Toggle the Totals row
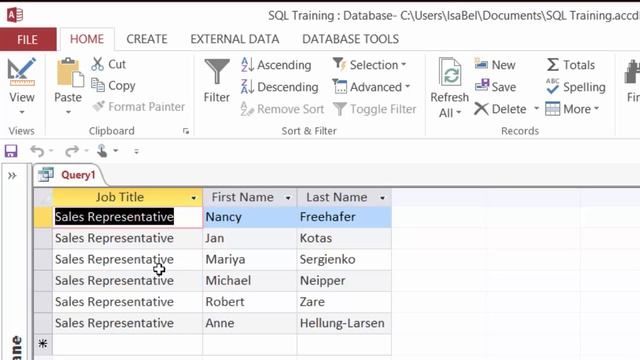This screenshot has height=360, width=640. point(571,64)
